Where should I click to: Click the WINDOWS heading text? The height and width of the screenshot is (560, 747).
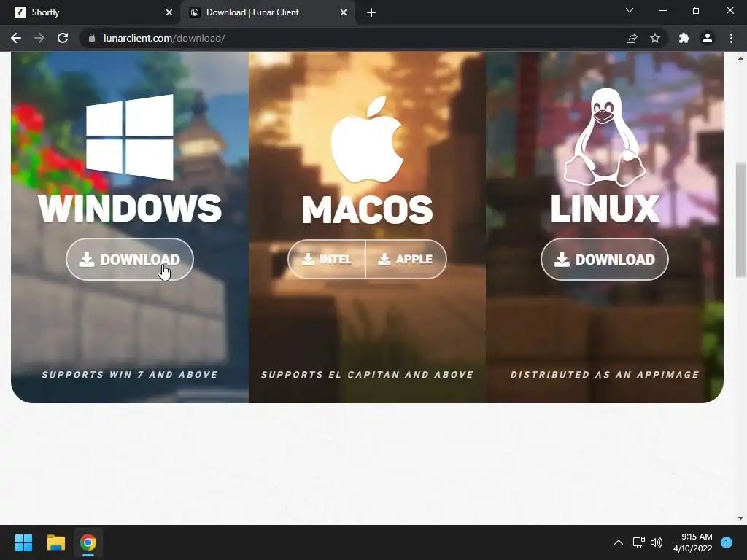[130, 209]
